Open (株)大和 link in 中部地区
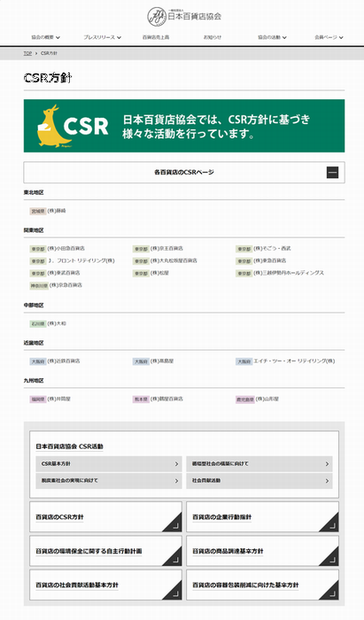 pos(57,323)
